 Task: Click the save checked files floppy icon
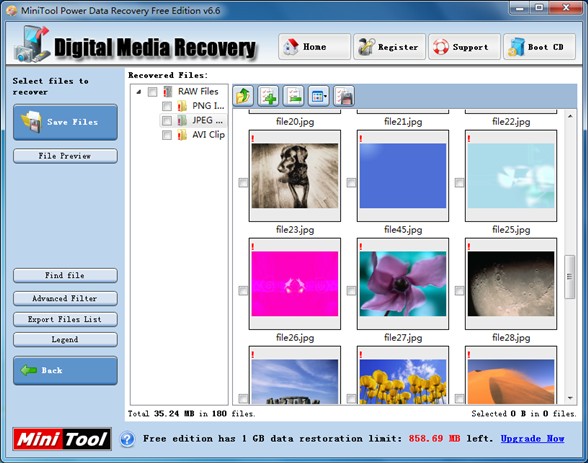coord(344,96)
